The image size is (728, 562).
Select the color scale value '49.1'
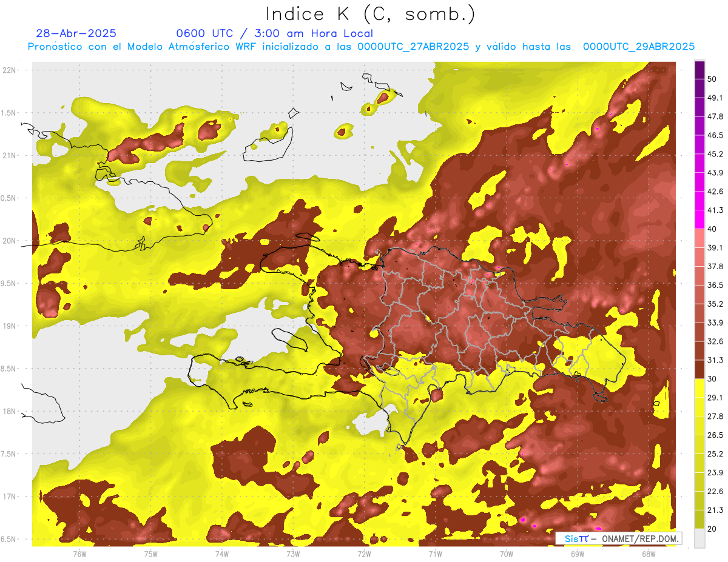click(x=715, y=98)
